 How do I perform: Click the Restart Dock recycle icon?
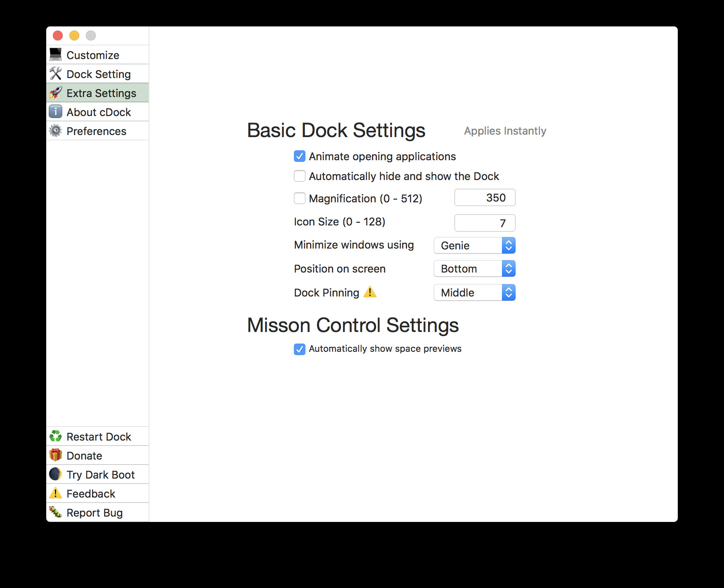pos(56,436)
